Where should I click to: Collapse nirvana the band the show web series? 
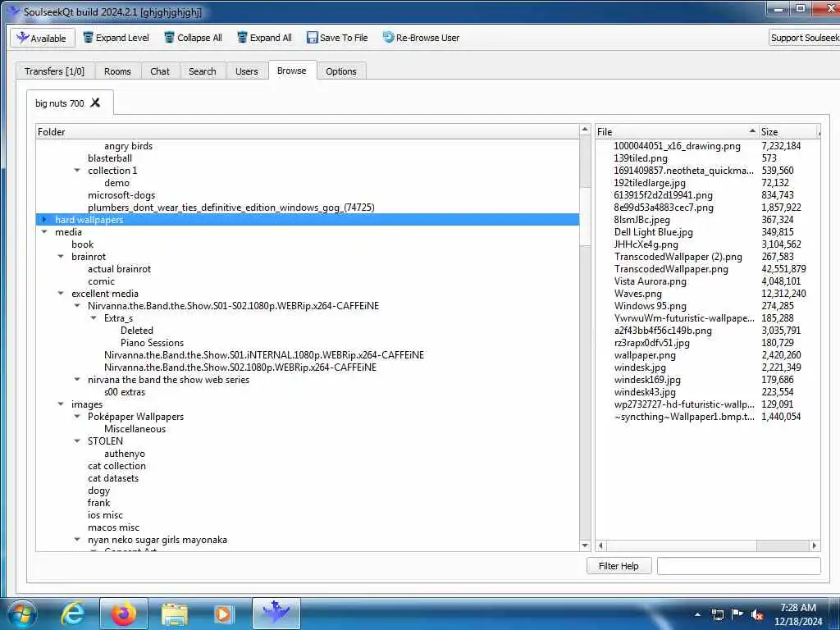pos(77,380)
